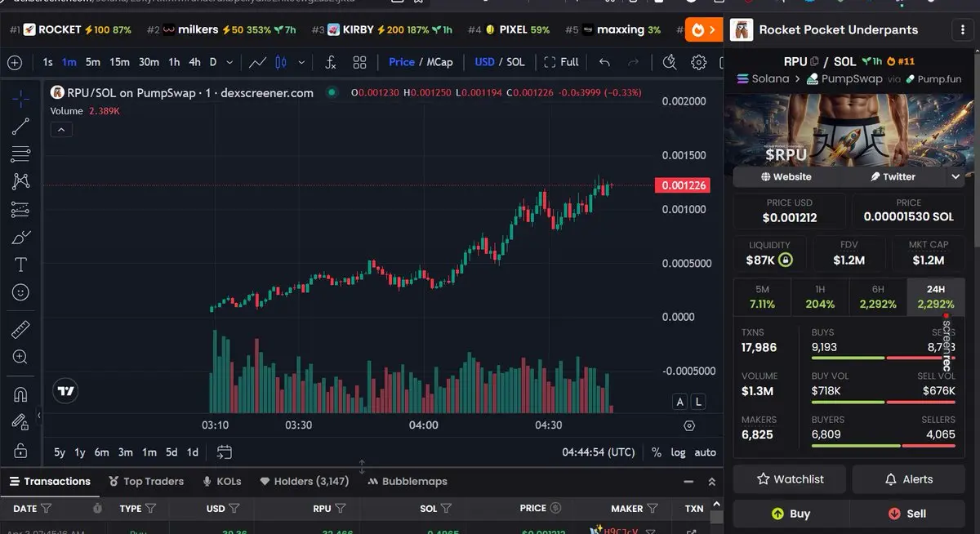Select the 1H price change tab

click(820, 296)
